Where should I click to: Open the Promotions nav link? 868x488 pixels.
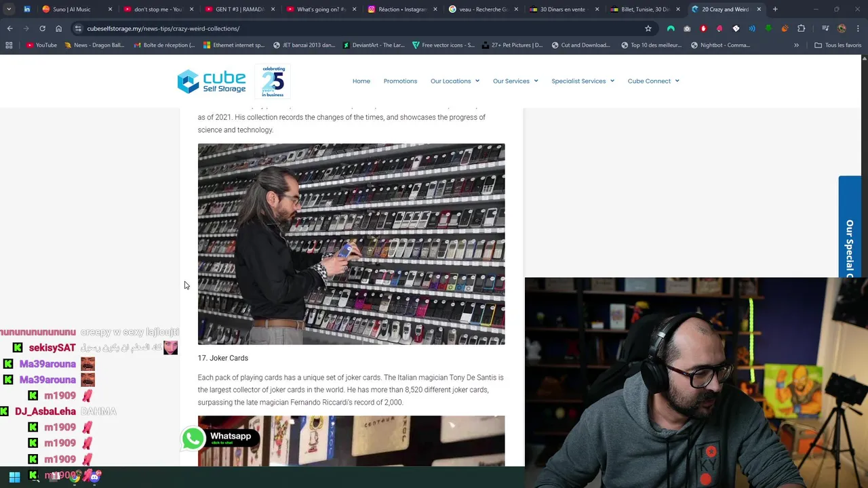[x=400, y=81]
